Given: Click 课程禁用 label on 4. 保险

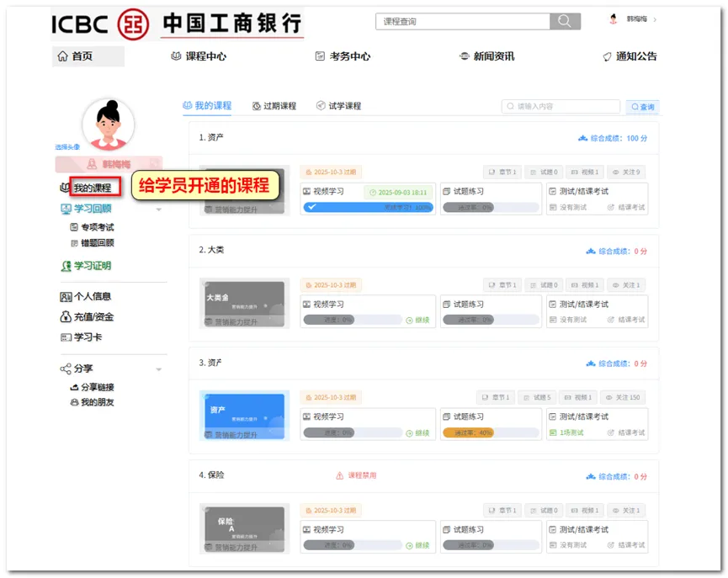Looking at the screenshot, I should pos(362,475).
